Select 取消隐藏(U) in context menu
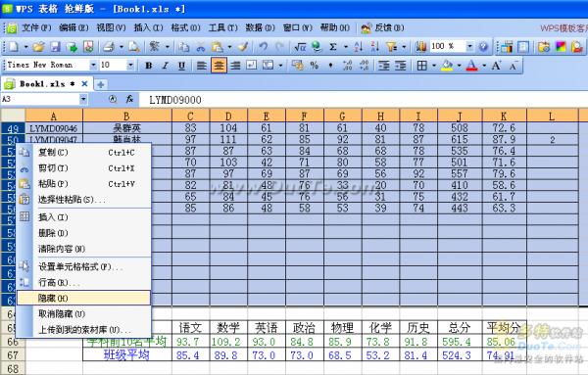Screen dimensions: 588x375 coord(83,314)
